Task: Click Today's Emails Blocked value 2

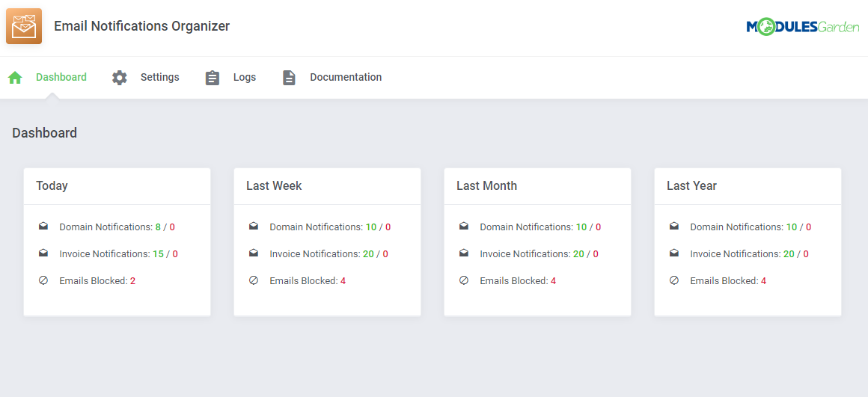Action: click(x=133, y=281)
